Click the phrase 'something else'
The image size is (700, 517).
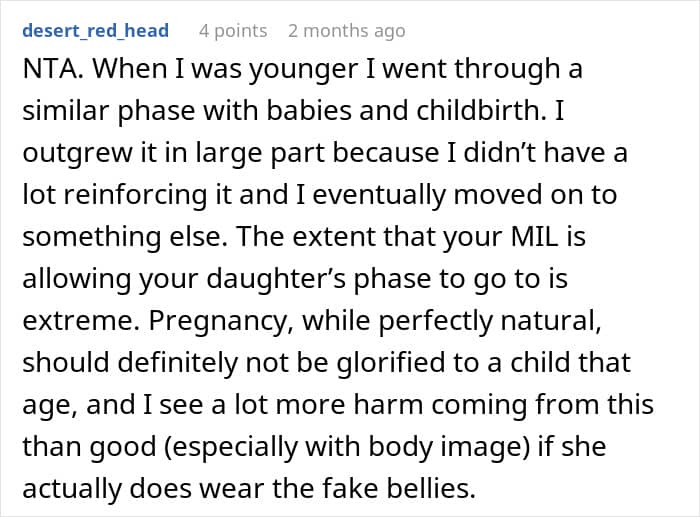pyautogui.click(x=121, y=237)
